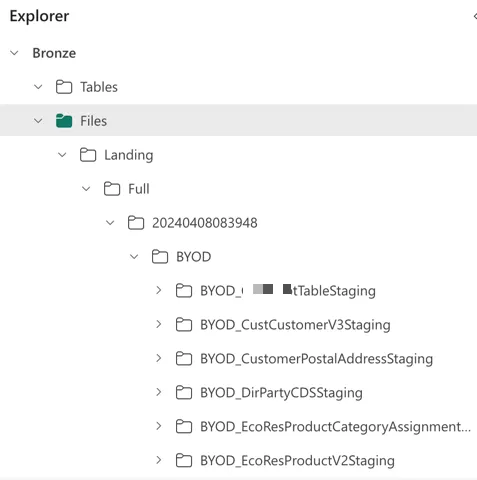Select BYOD_CustomerPostalAddressStaging label
Viewport: 477px width, 480px height.
coord(317,359)
